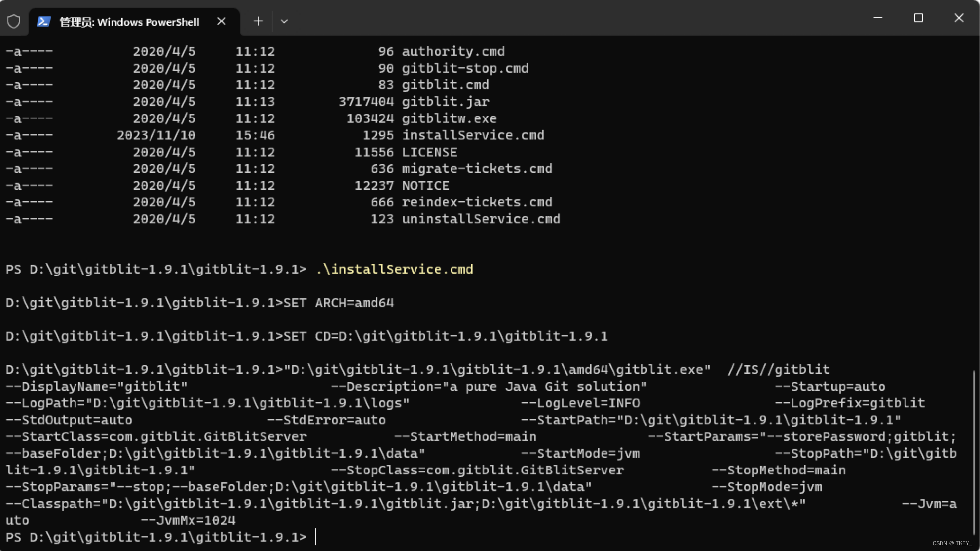Image resolution: width=980 pixels, height=551 pixels.
Task: Click the gitblit.cmd file name
Action: [x=446, y=85]
